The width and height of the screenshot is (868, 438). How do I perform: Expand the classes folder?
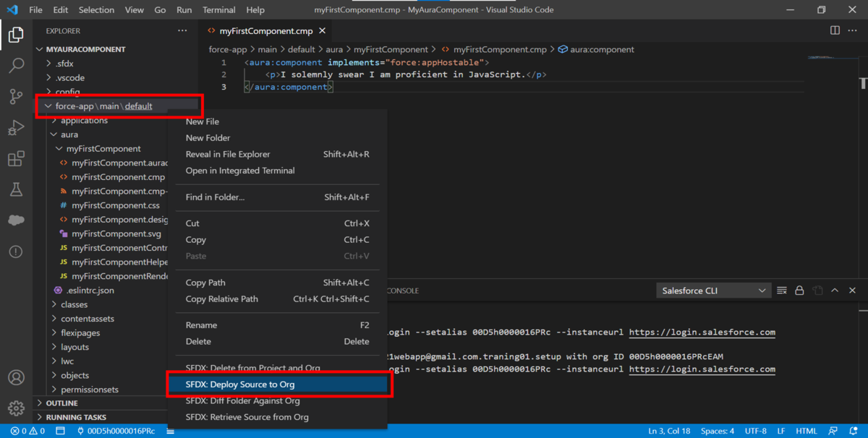74,304
